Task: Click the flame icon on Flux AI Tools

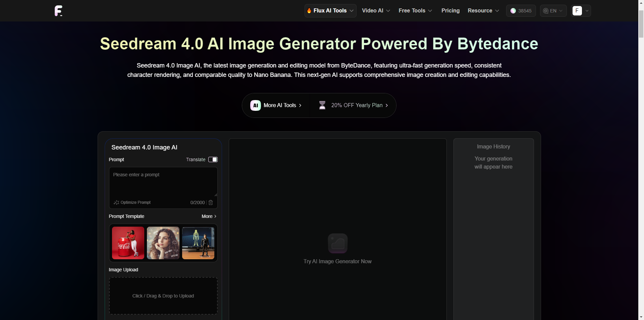Action: [309, 11]
